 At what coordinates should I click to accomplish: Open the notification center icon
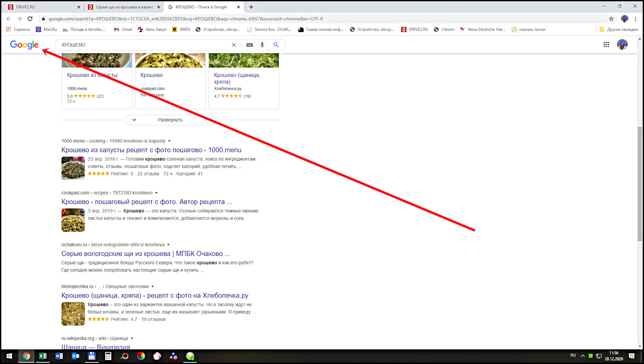coord(632,356)
